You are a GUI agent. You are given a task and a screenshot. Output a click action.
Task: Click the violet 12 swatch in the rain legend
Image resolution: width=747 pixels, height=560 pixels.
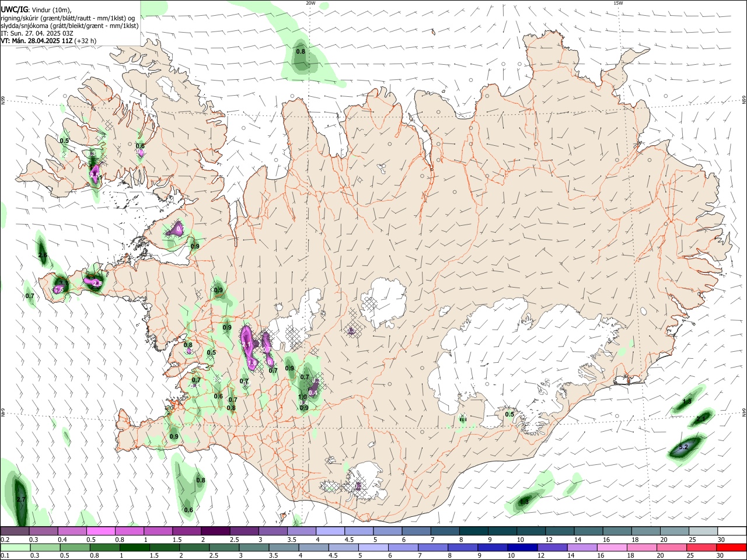[x=552, y=547]
